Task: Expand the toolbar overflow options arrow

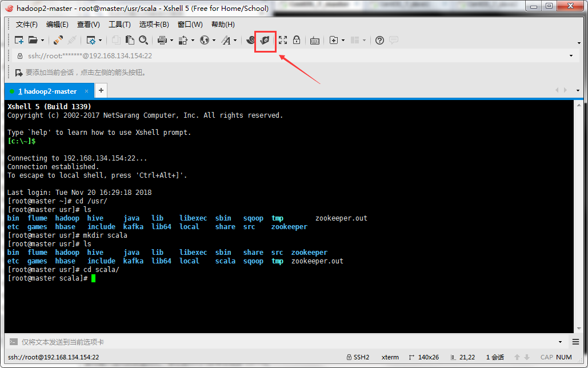Action: tap(579, 43)
